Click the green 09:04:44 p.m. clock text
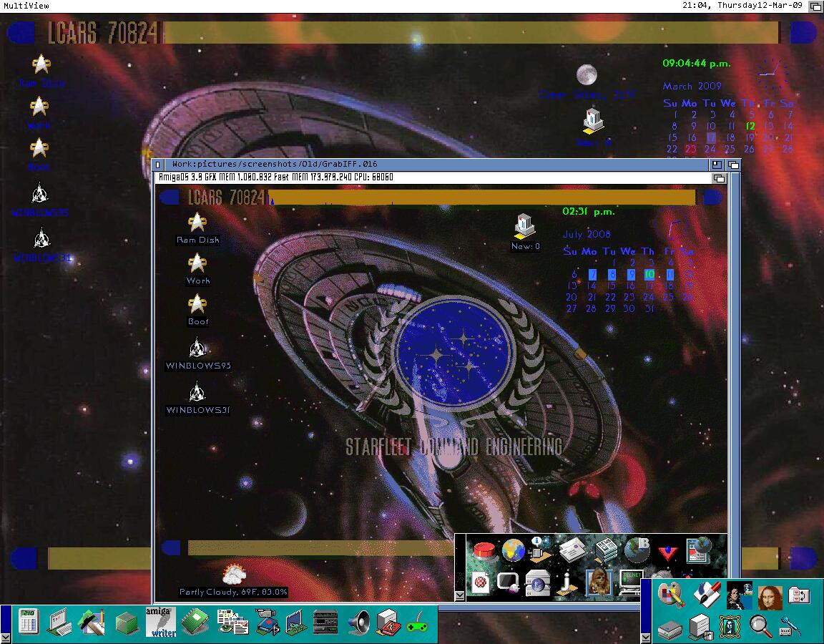The width and height of the screenshot is (824, 644). [696, 64]
